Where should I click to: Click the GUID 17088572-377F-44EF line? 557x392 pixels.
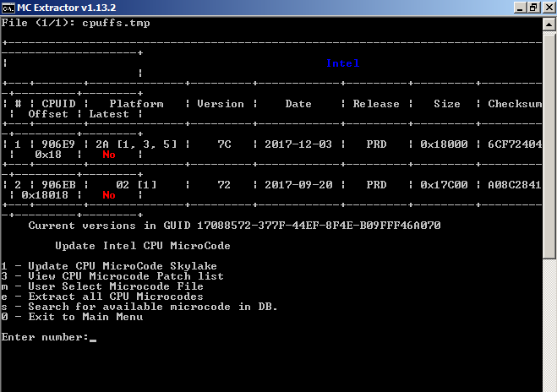click(233, 226)
